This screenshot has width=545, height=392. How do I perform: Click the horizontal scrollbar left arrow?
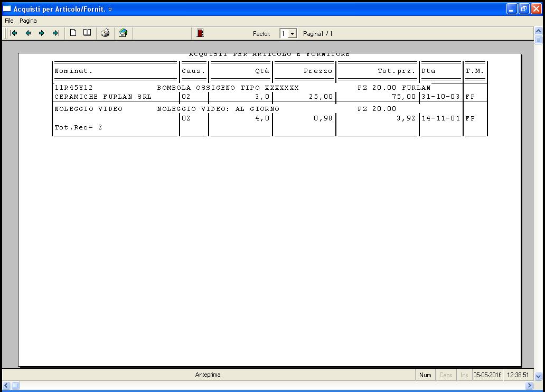tap(6, 385)
